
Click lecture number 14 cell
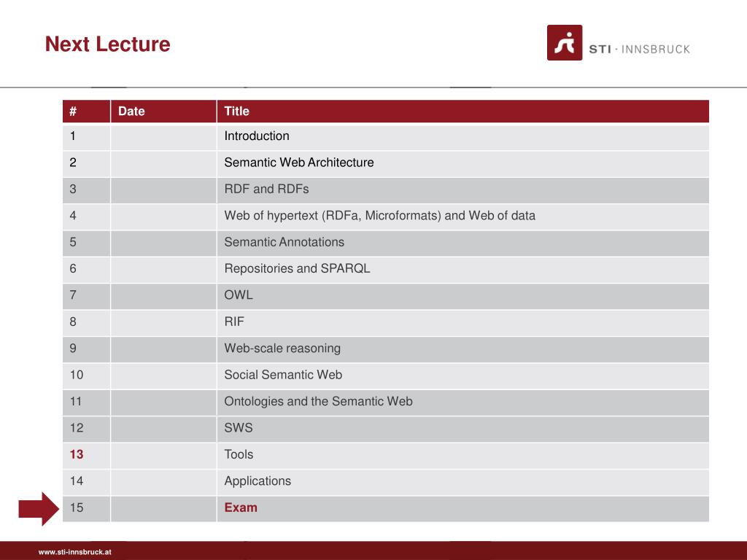[x=86, y=483]
